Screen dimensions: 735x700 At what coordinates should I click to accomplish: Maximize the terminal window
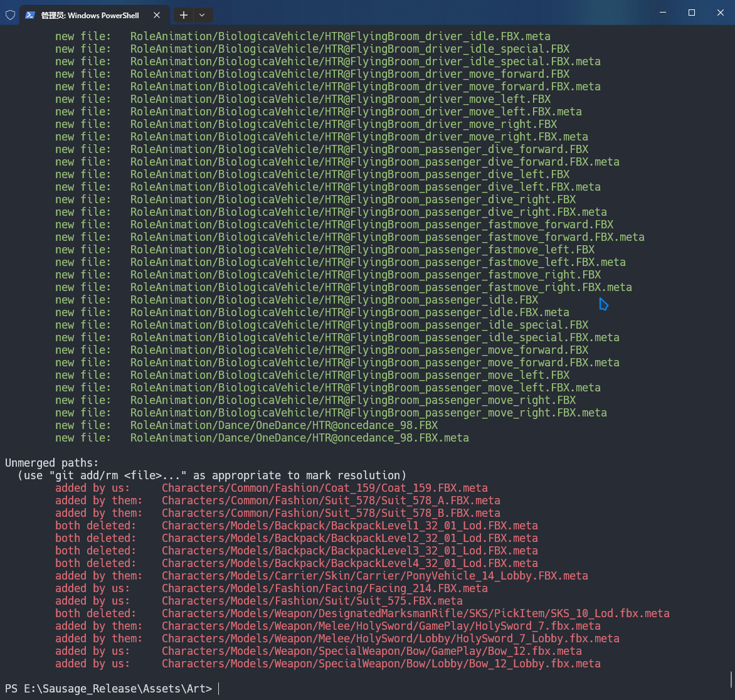pyautogui.click(x=691, y=13)
